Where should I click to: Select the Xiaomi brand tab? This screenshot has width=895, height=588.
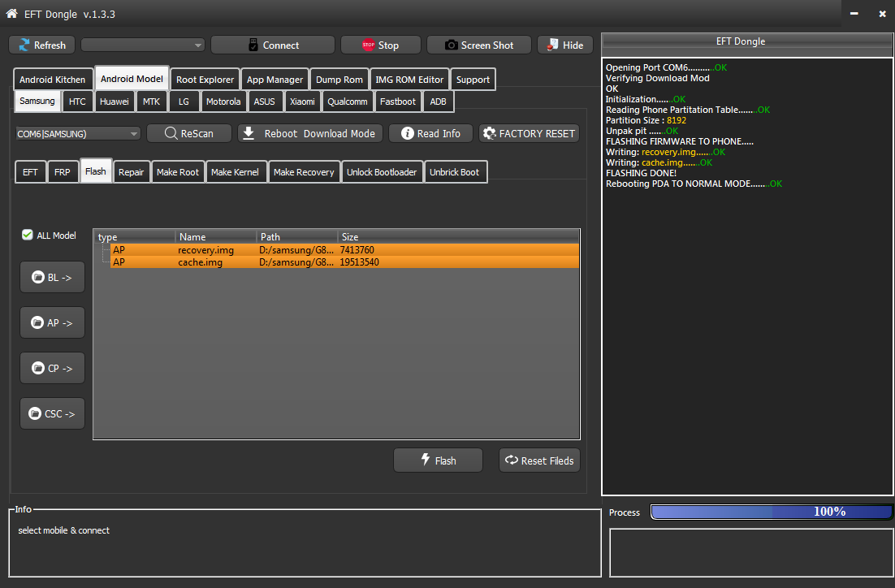point(302,102)
